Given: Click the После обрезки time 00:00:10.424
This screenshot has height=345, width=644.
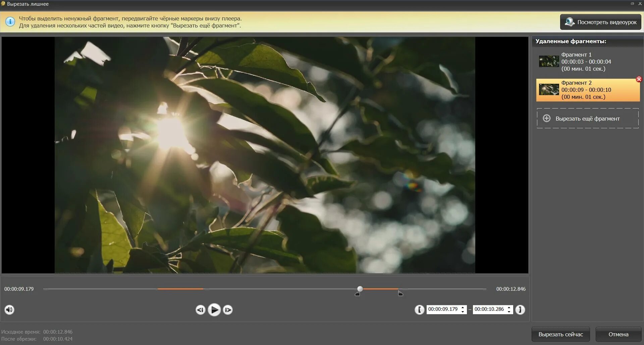Looking at the screenshot, I should pyautogui.click(x=58, y=339).
